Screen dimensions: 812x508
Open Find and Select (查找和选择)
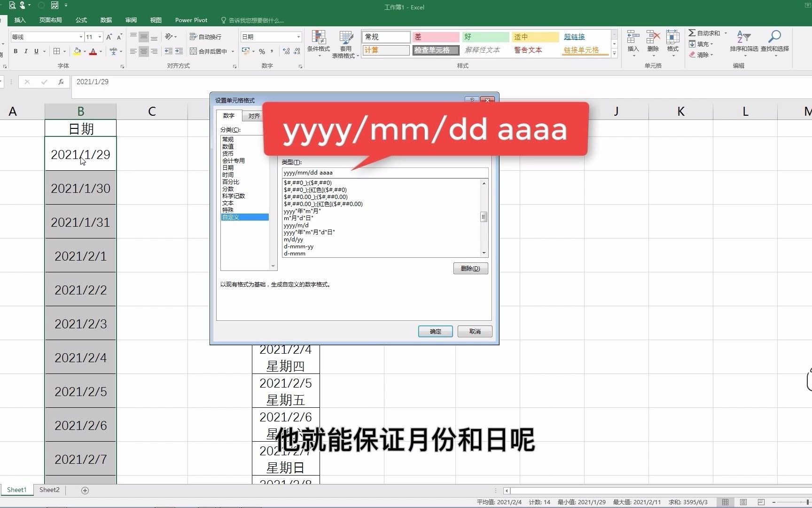775,44
